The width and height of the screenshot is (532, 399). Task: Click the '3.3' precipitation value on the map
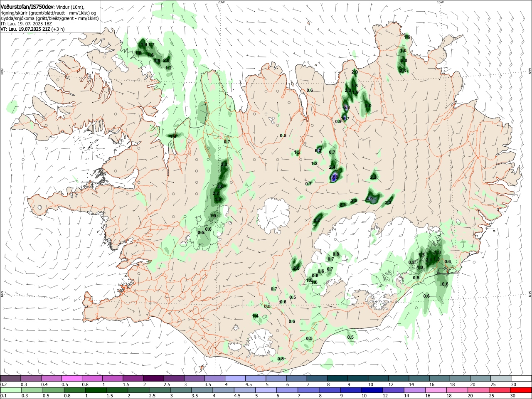click(x=389, y=203)
